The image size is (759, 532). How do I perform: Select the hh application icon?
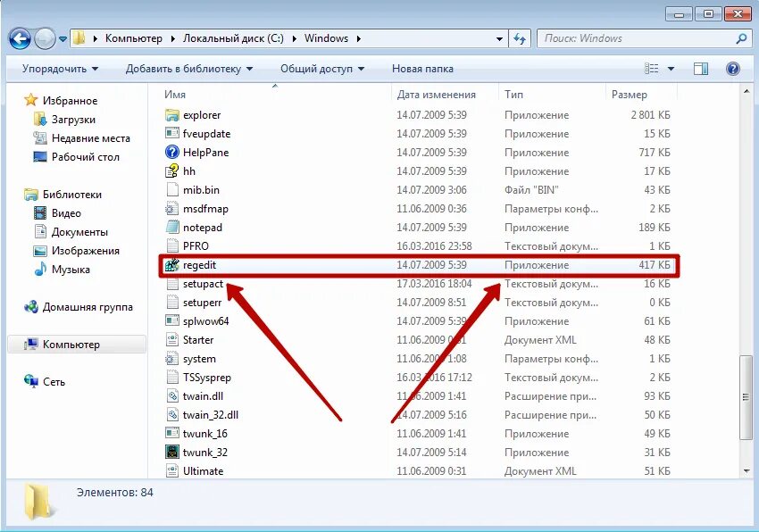pos(171,170)
